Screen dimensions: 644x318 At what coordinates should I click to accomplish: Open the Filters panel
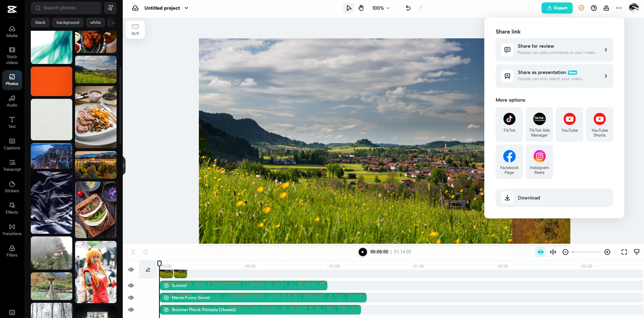coord(12,251)
